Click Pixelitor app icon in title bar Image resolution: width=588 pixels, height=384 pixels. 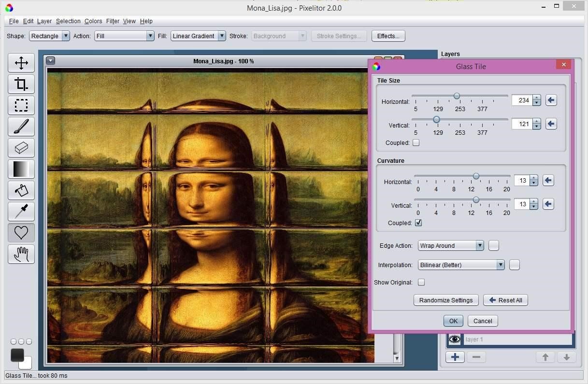point(9,8)
